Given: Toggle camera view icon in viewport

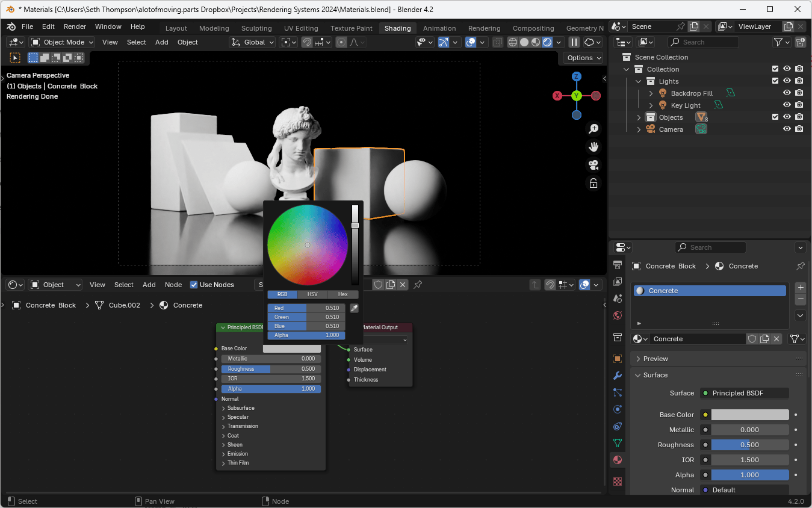Looking at the screenshot, I should [x=594, y=165].
